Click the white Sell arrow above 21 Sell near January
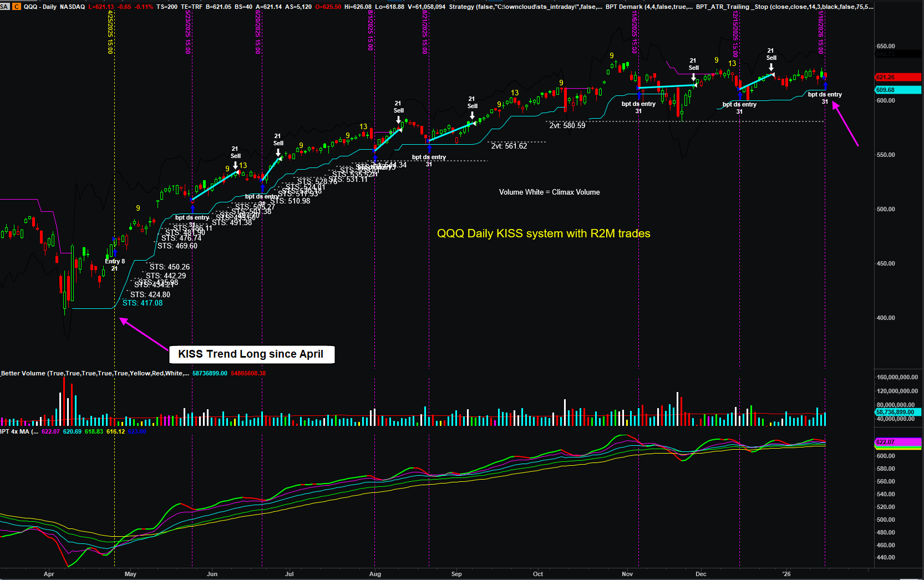 click(x=771, y=67)
